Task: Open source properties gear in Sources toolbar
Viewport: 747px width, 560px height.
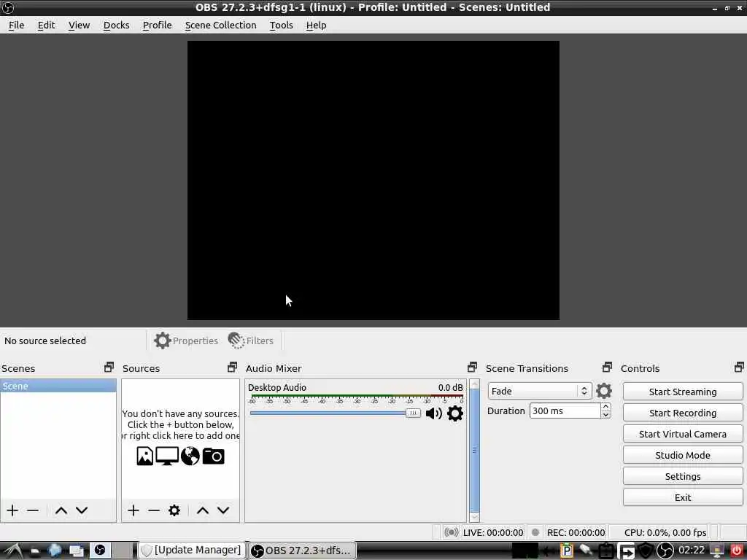Action: [174, 510]
